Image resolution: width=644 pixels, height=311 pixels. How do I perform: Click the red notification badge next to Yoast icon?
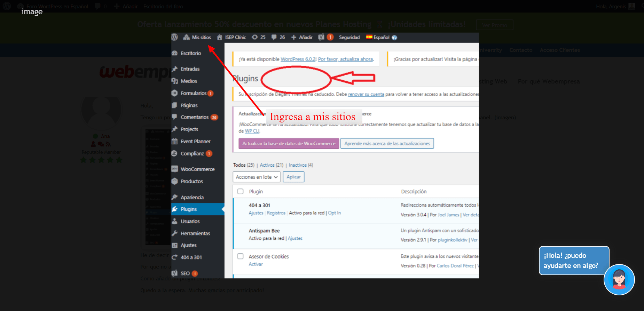pyautogui.click(x=330, y=37)
